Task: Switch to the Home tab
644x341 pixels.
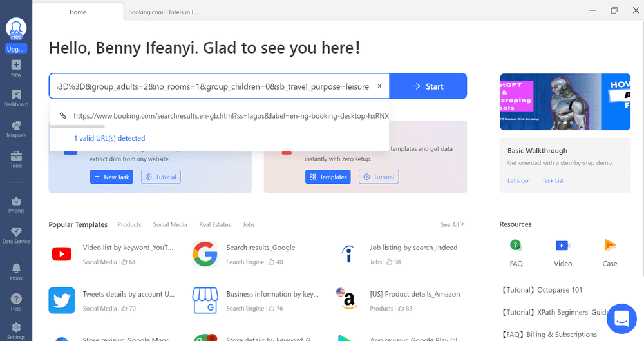Action: tap(78, 12)
